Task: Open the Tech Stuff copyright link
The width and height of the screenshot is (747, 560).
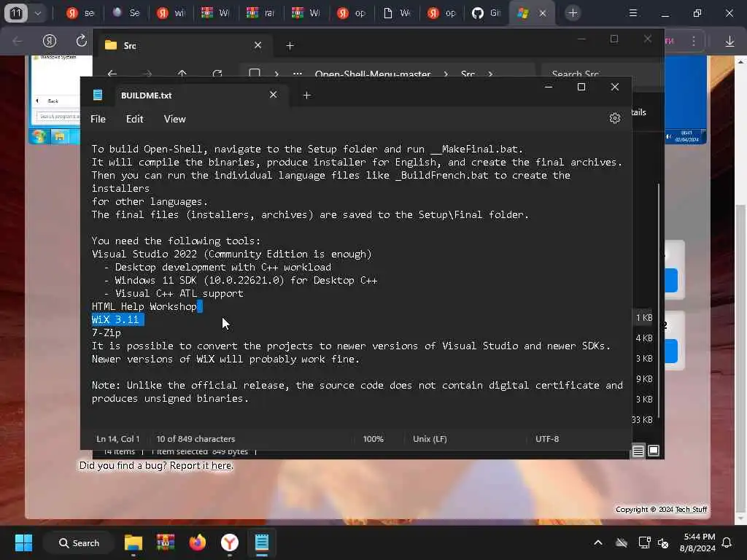Action: (x=691, y=509)
